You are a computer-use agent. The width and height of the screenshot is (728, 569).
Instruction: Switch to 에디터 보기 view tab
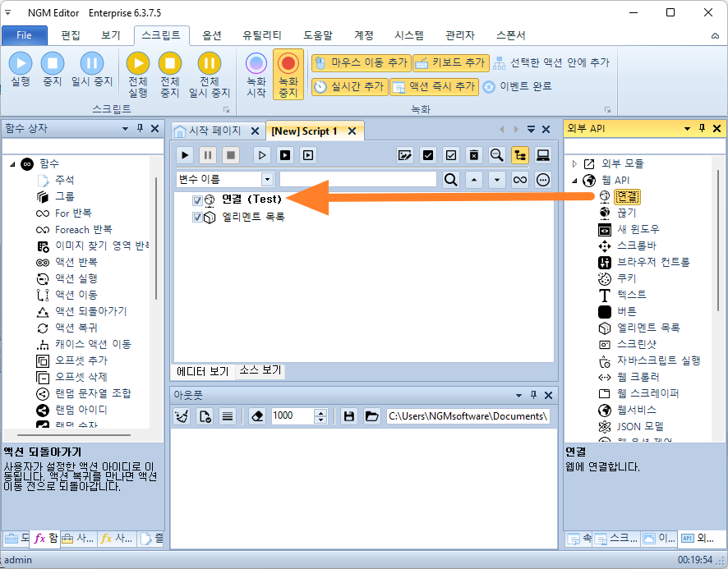203,371
